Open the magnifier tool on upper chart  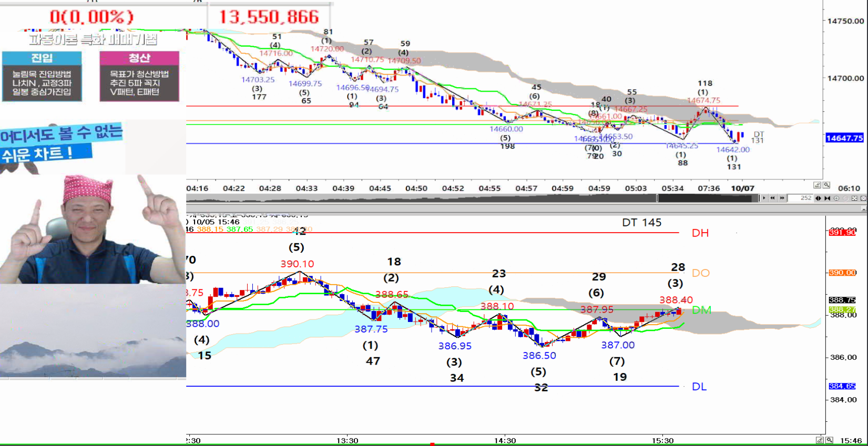pyautogui.click(x=826, y=185)
